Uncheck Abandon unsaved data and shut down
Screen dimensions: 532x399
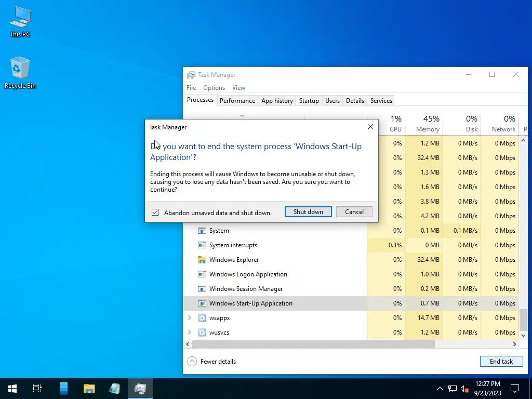coord(155,212)
